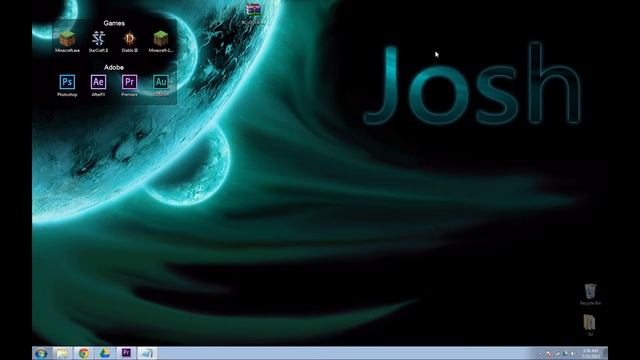This screenshot has height=360, width=640.
Task: Click the red icon in the system tray
Action: pyautogui.click(x=549, y=354)
